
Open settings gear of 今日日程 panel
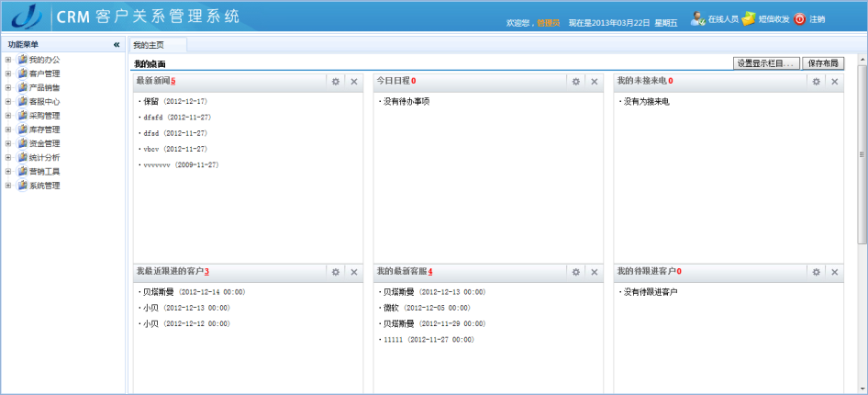click(576, 82)
